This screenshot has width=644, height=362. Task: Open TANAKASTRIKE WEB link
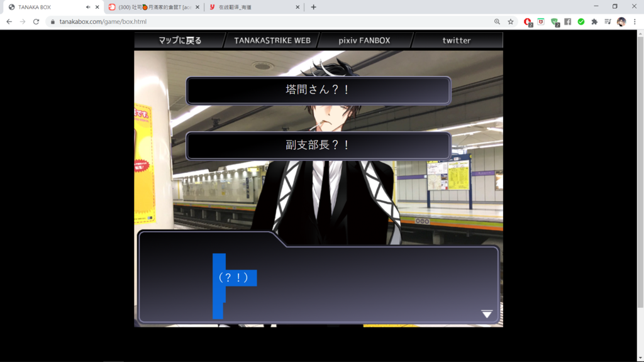(272, 40)
